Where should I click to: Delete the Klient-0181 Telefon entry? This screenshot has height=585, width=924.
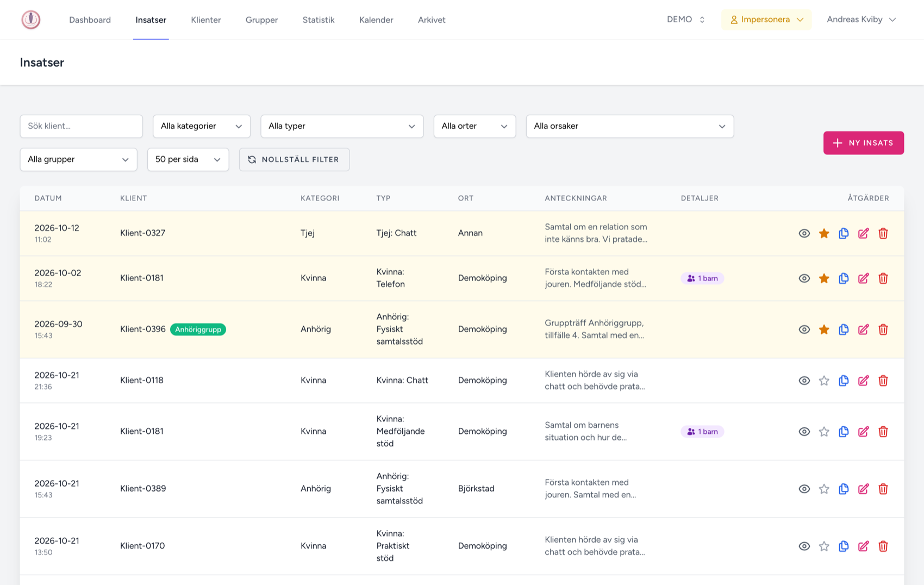point(883,278)
